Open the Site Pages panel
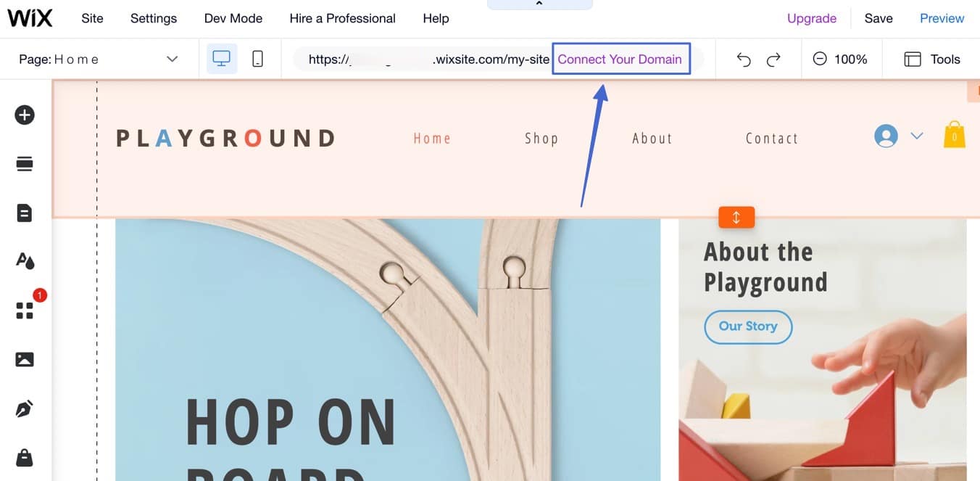This screenshot has height=481, width=980. [25, 213]
